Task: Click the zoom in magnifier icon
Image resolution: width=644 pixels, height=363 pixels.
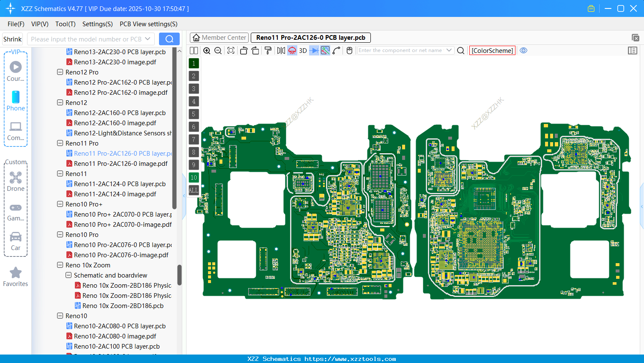Action: [207, 50]
